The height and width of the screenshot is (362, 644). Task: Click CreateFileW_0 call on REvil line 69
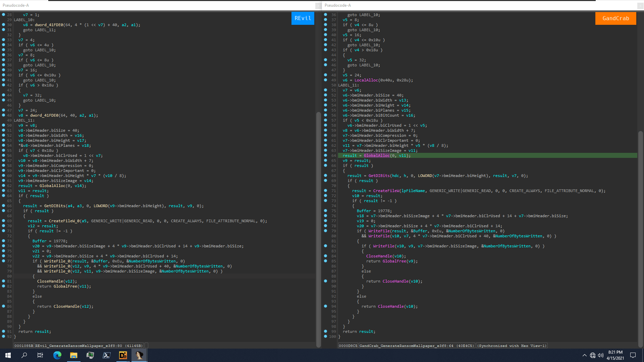click(x=64, y=221)
